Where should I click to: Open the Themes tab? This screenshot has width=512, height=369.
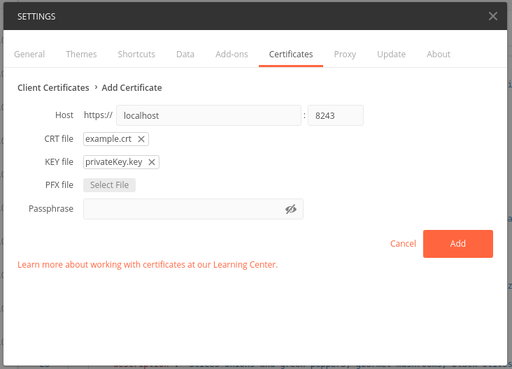point(81,54)
